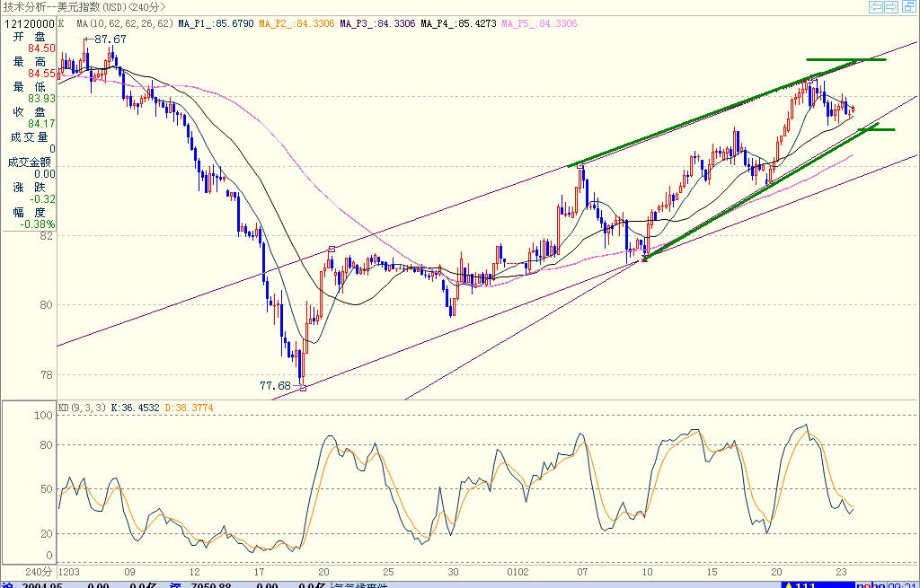Click the lowest price 83.93
This screenshot has width=920, height=588.
41,99
